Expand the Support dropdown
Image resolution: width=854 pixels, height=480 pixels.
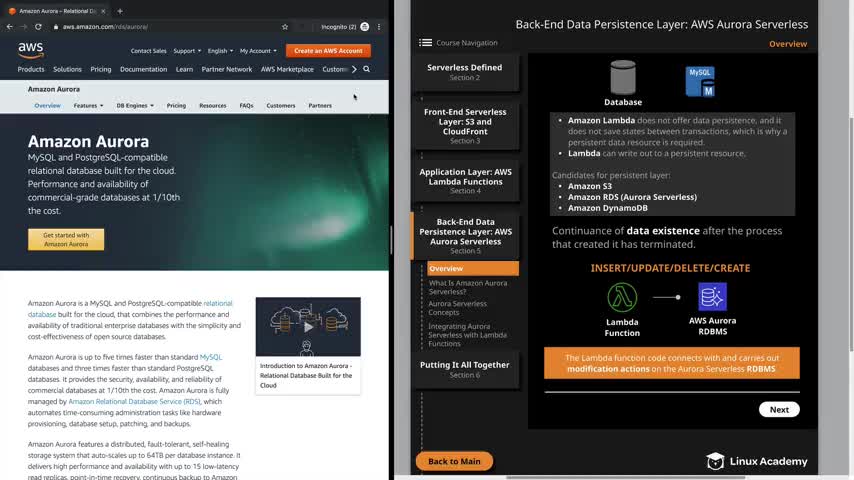pos(187,51)
